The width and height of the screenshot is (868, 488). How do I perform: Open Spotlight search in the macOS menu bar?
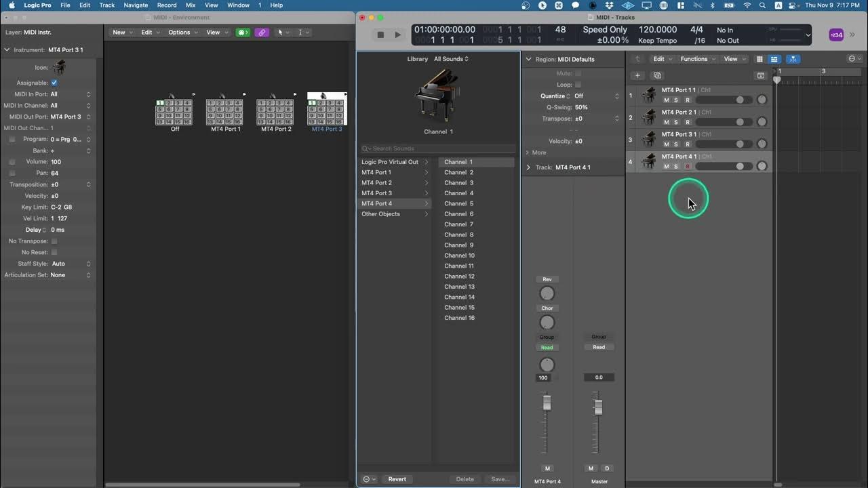coord(763,5)
